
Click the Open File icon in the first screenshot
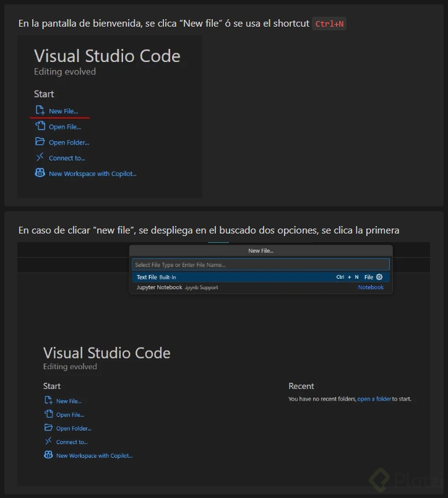(40, 126)
